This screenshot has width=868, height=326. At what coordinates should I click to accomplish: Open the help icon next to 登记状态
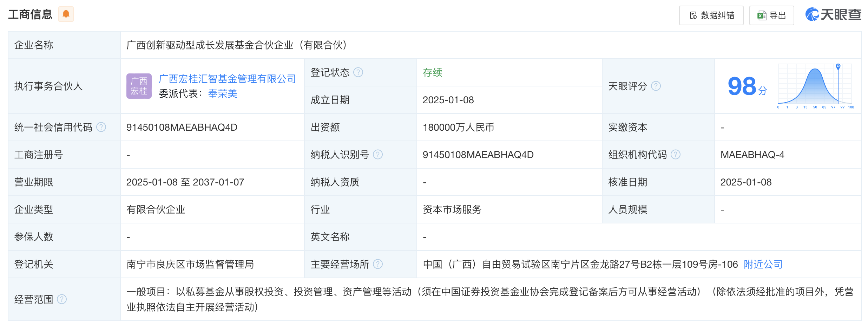pos(358,72)
